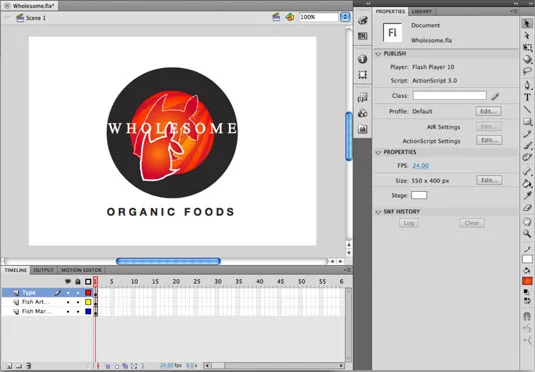Toggle lock dot of Fish Mar layer
The width and height of the screenshot is (535, 372).
pyautogui.click(x=78, y=311)
